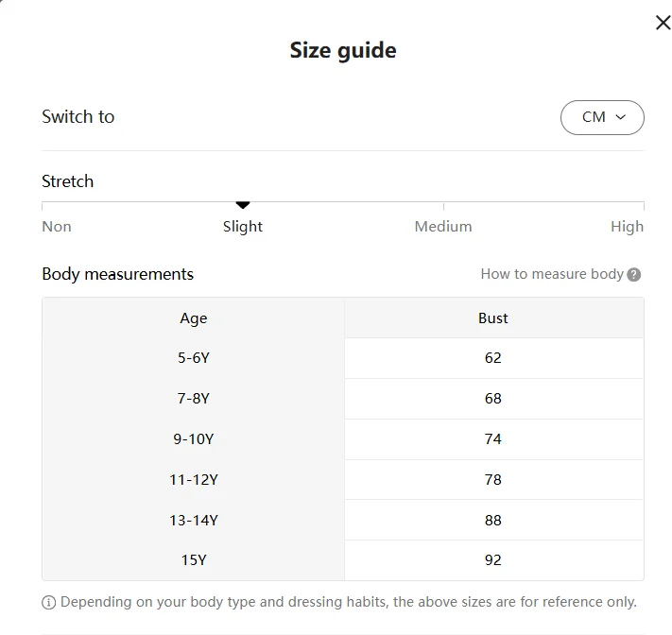Viewport: 672px width, 635px height.
Task: Select the Medium stretch label
Action: 443,227
